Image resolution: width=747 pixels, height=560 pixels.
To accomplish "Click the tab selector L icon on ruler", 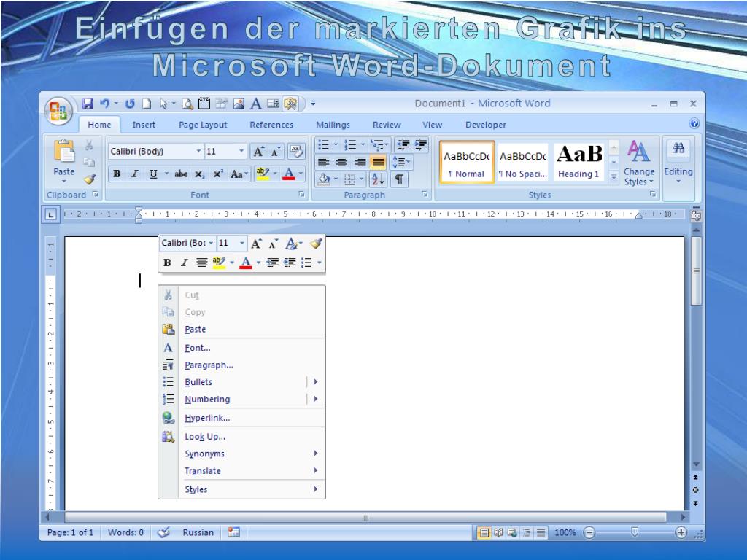I will [50, 215].
